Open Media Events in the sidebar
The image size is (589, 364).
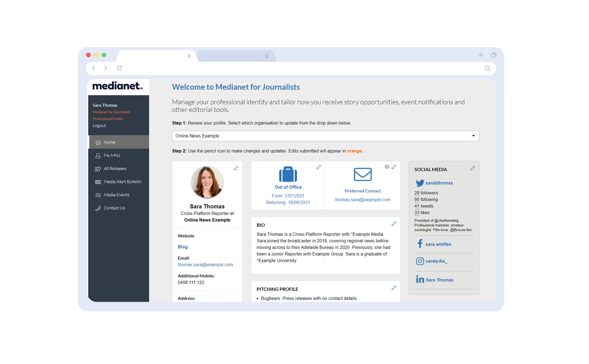(x=119, y=195)
